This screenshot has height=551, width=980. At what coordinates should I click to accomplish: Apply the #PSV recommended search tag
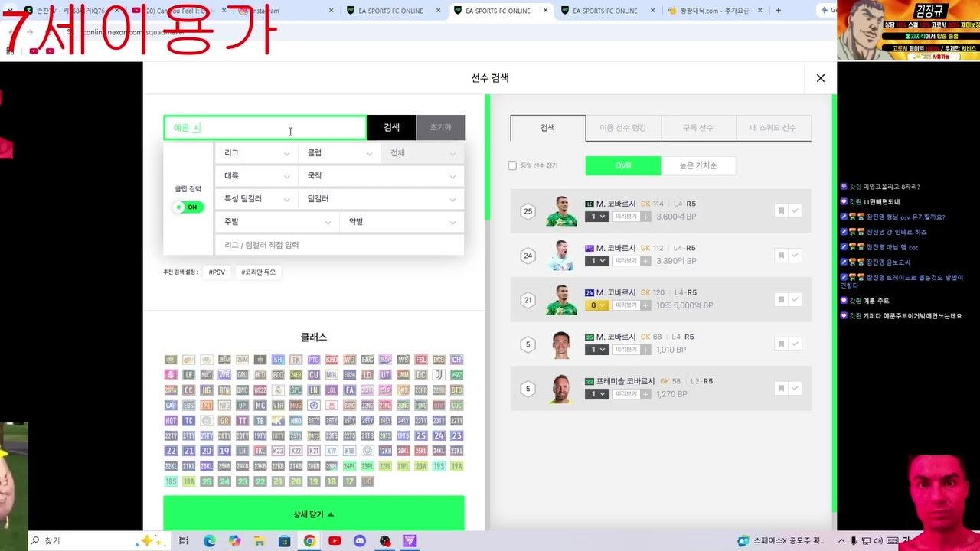(217, 272)
